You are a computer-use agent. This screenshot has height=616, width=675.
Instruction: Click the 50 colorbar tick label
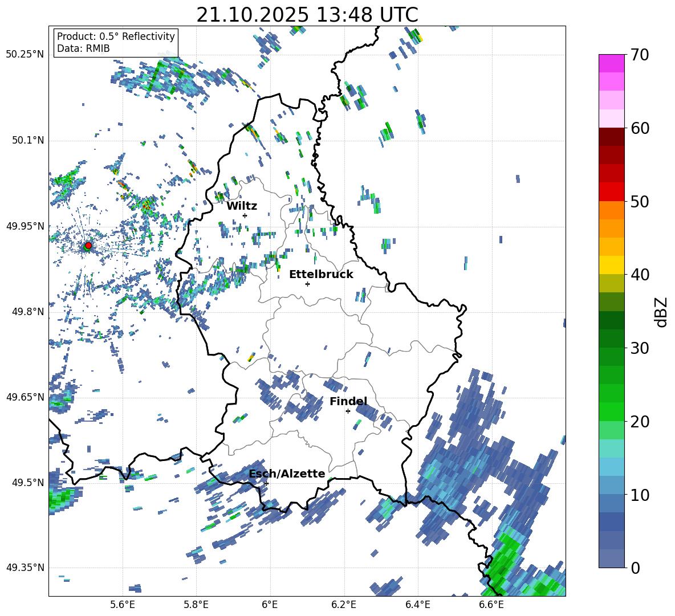(x=640, y=202)
